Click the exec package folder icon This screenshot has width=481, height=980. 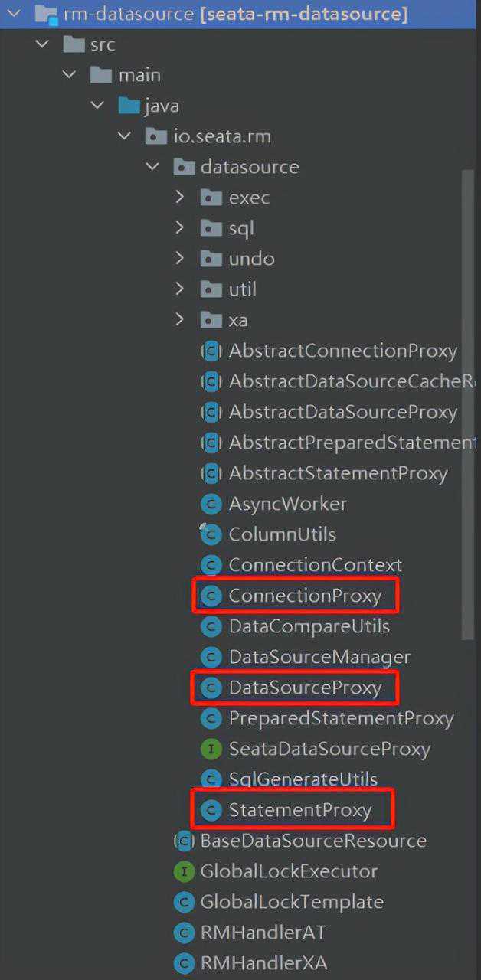(211, 198)
